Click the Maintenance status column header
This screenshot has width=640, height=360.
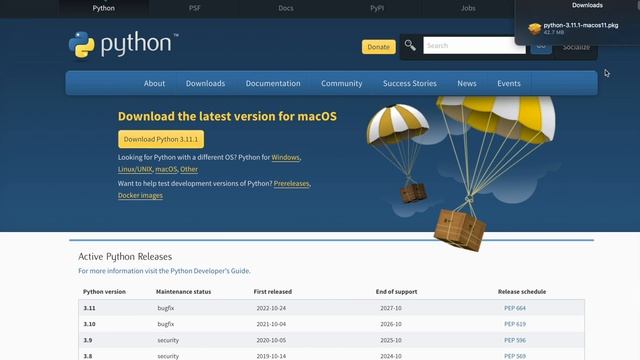[x=183, y=292]
